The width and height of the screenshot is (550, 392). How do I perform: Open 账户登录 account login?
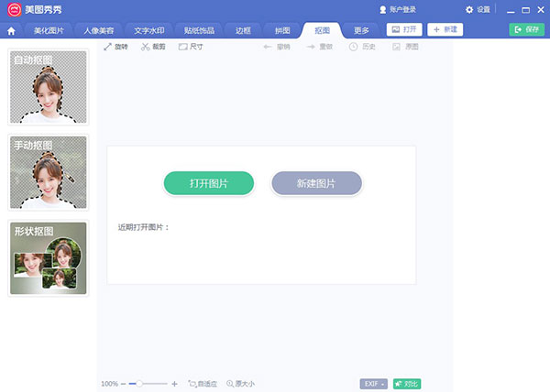(x=398, y=10)
